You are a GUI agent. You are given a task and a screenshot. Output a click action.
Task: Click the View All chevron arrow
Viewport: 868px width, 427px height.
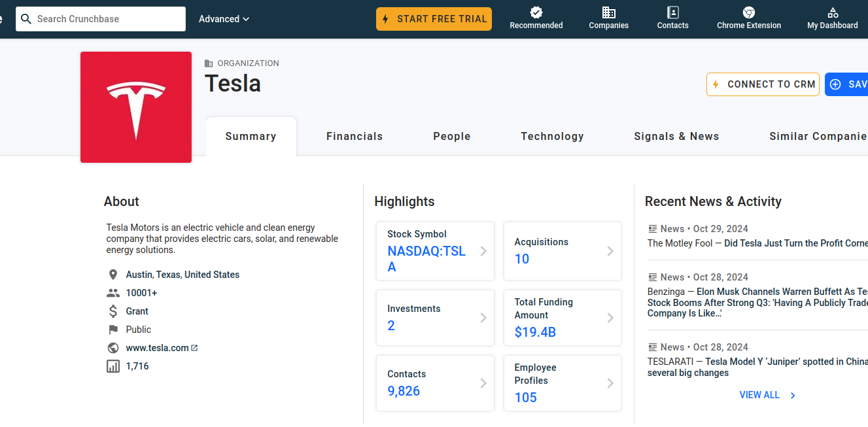(793, 396)
